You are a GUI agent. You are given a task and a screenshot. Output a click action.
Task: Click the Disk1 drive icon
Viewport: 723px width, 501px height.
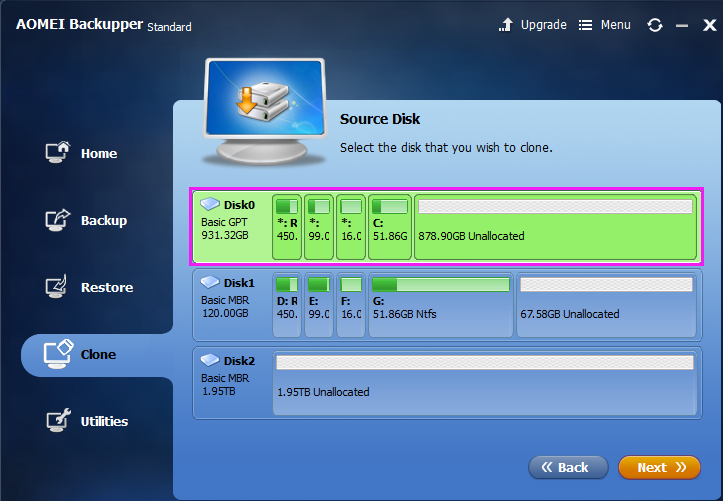[x=210, y=281]
